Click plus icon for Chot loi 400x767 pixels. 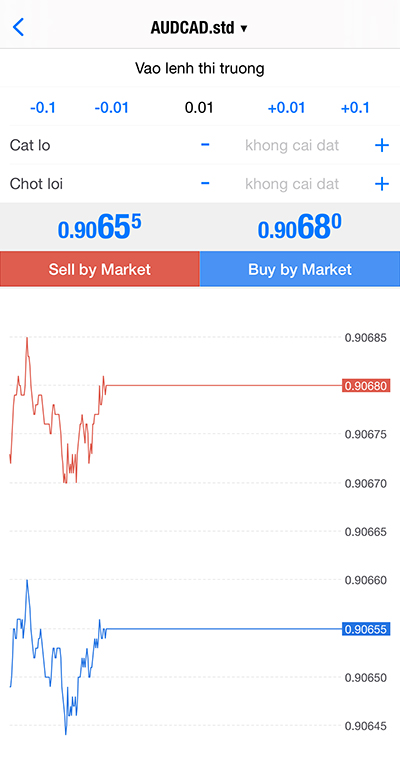381,184
